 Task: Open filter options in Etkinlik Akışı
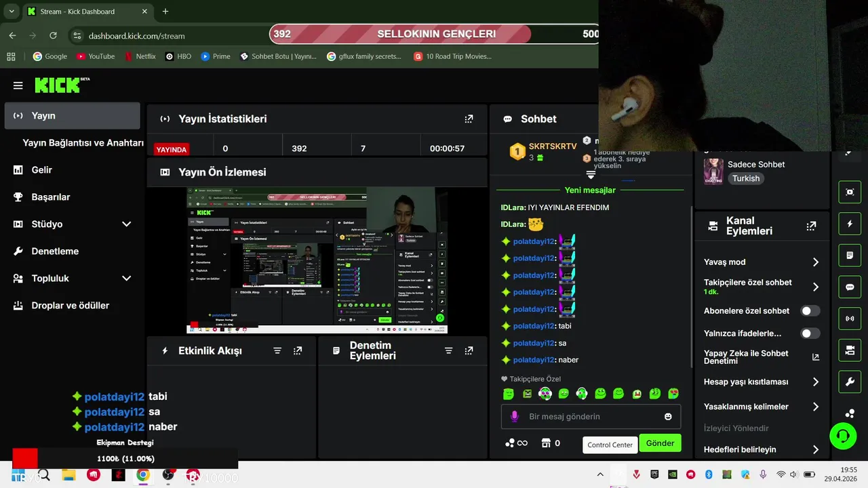click(277, 350)
